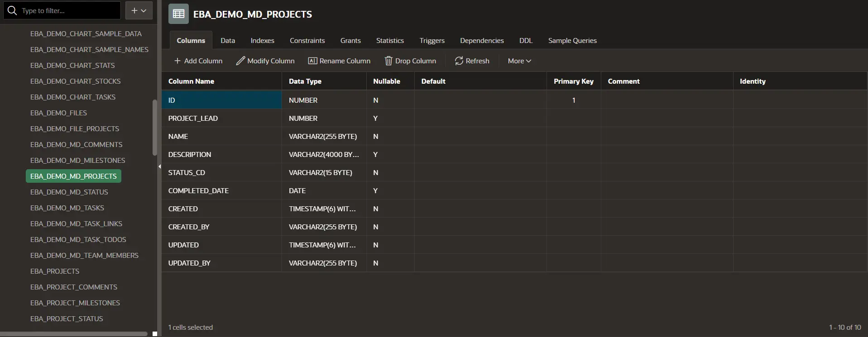Click DATE data type cell
Viewport: 868px width, 337px height.
click(x=324, y=190)
